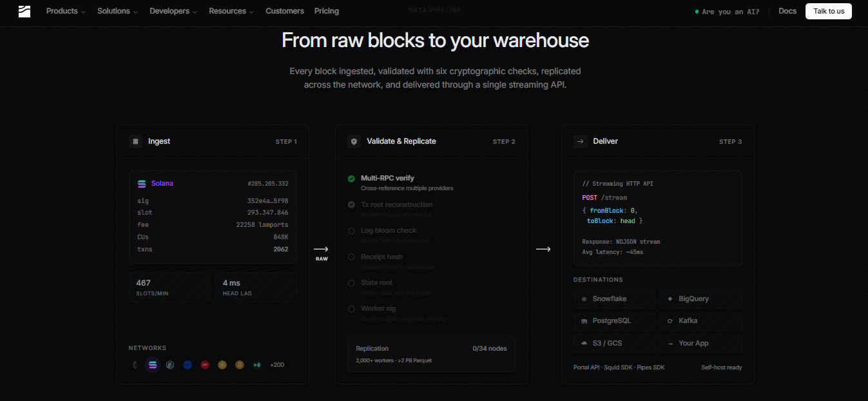Toggle the Log bloom check circle
This screenshot has width=868, height=401.
[351, 231]
